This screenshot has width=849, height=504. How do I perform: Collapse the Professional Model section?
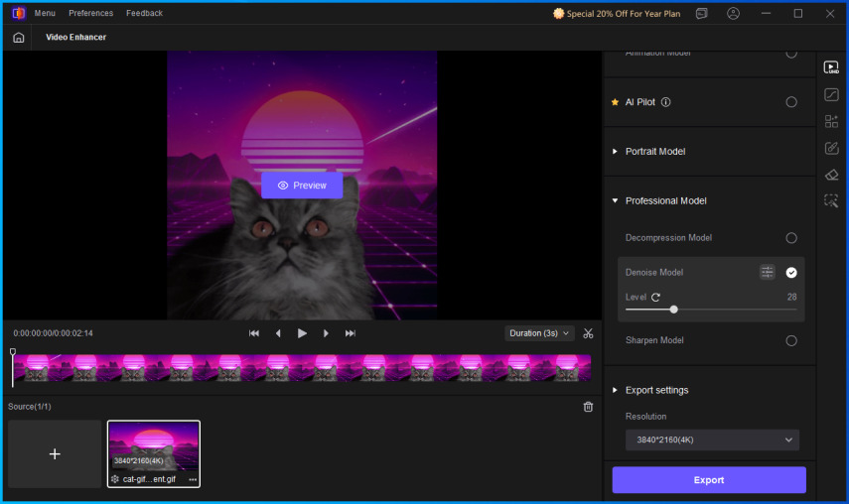(x=615, y=200)
